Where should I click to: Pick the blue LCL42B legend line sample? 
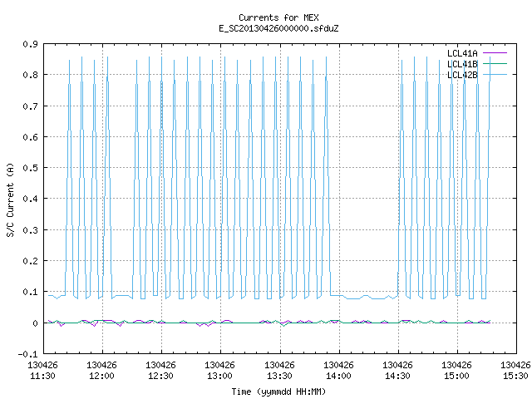pyautogui.click(x=495, y=74)
